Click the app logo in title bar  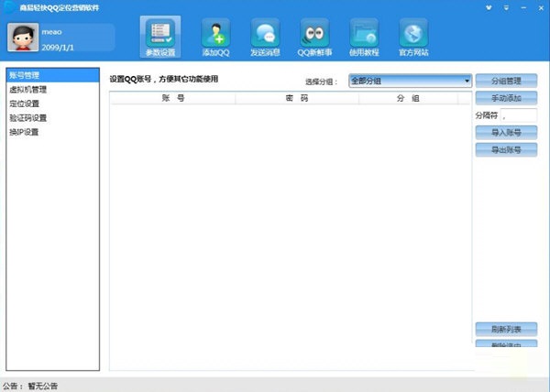[x=9, y=7]
